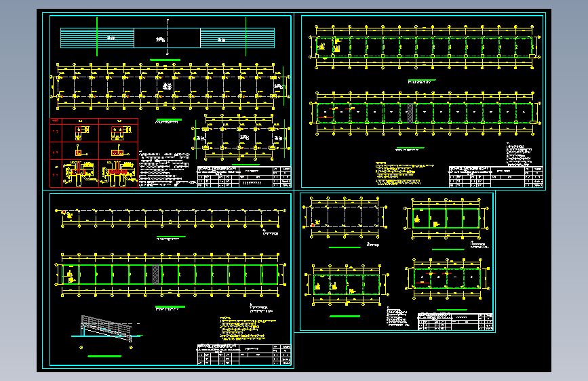Select the top-left sheet's title block
The width and height of the screenshot is (588, 381).
[x=243, y=177]
